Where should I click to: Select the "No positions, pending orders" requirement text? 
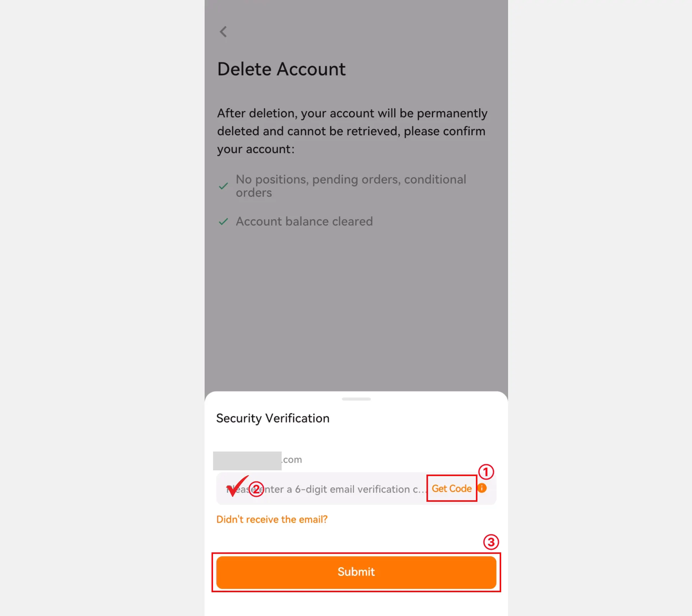[x=351, y=186]
